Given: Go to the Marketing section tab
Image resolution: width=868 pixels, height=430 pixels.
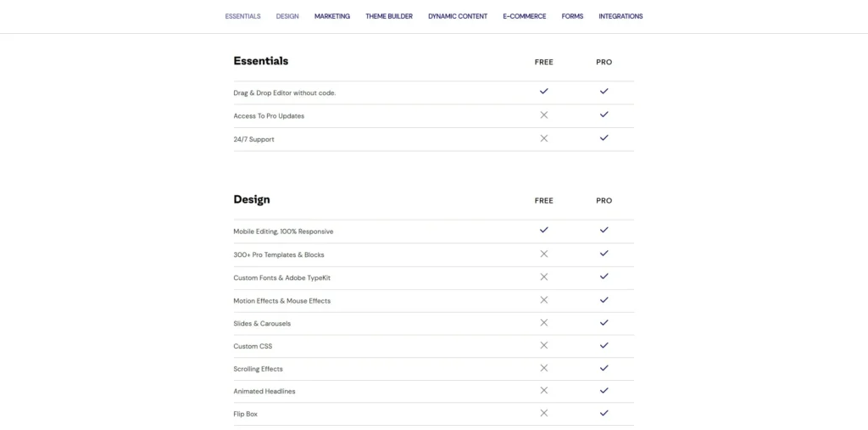Looking at the screenshot, I should [x=331, y=16].
